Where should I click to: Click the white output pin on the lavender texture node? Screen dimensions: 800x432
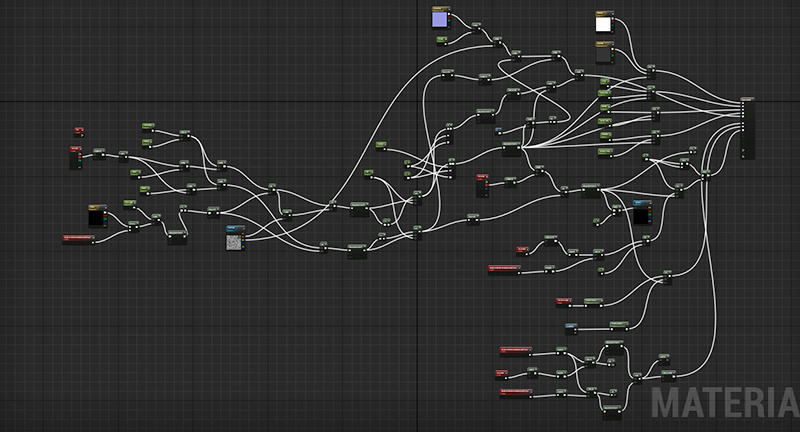pyautogui.click(x=448, y=14)
